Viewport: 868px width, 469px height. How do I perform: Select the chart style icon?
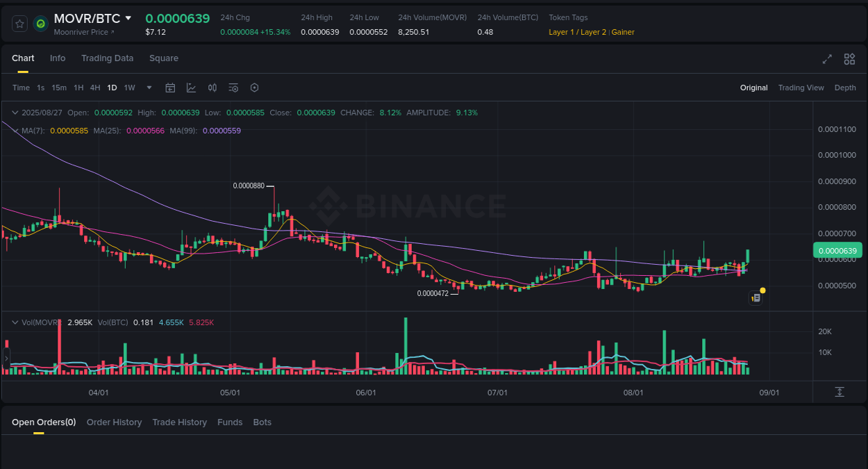(191, 88)
